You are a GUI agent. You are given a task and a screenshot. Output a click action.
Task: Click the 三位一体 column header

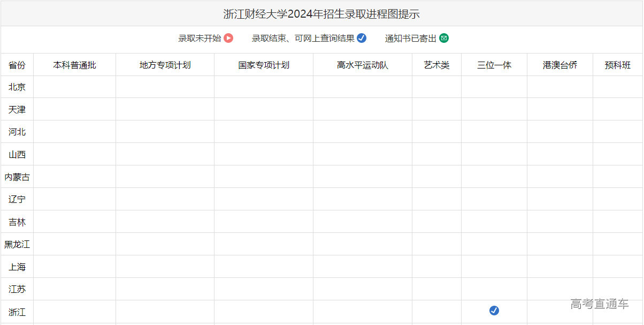[494, 65]
